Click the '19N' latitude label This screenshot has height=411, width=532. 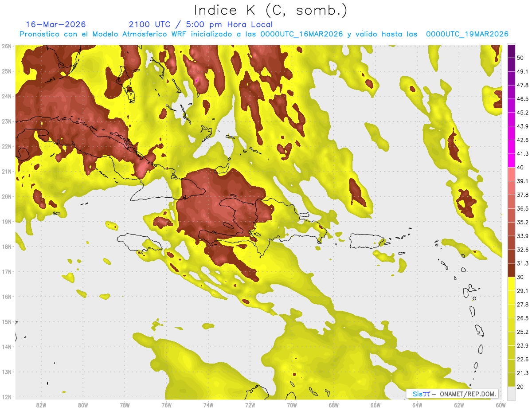point(7,221)
